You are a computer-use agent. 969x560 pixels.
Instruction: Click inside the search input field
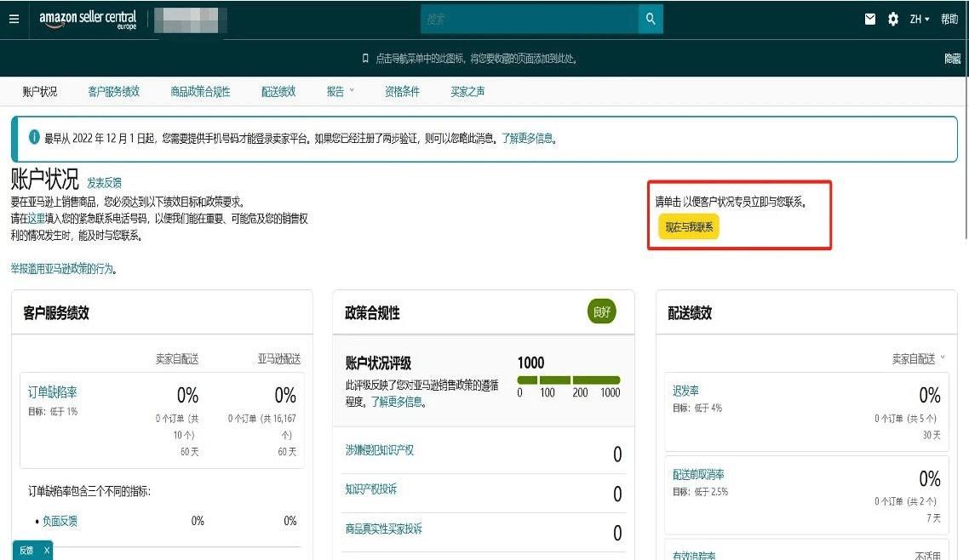point(528,18)
